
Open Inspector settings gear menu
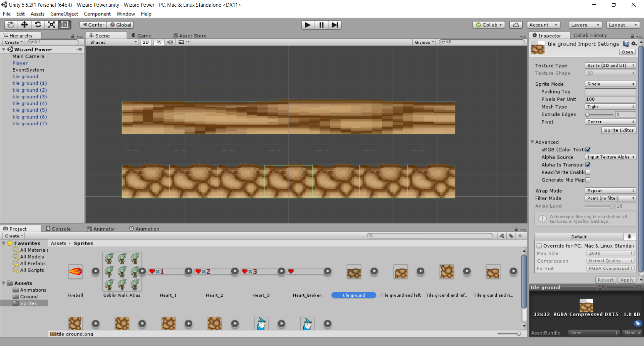pos(634,44)
